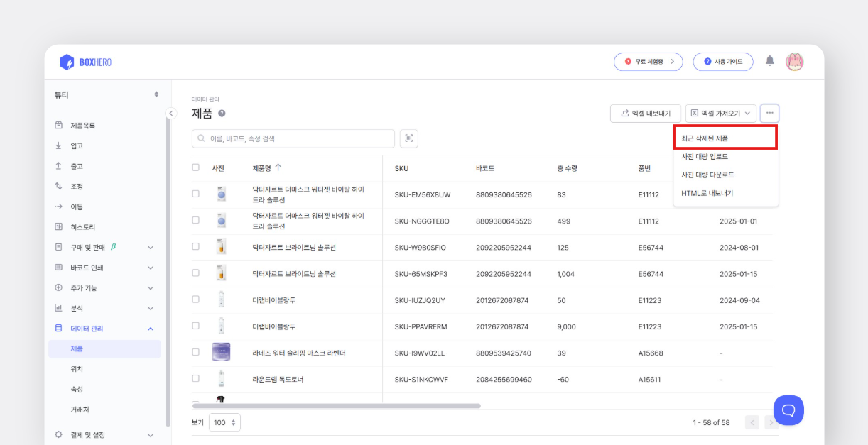Viewport: 868px width, 445px height.
Task: Click the SKU column header
Action: tap(401, 168)
